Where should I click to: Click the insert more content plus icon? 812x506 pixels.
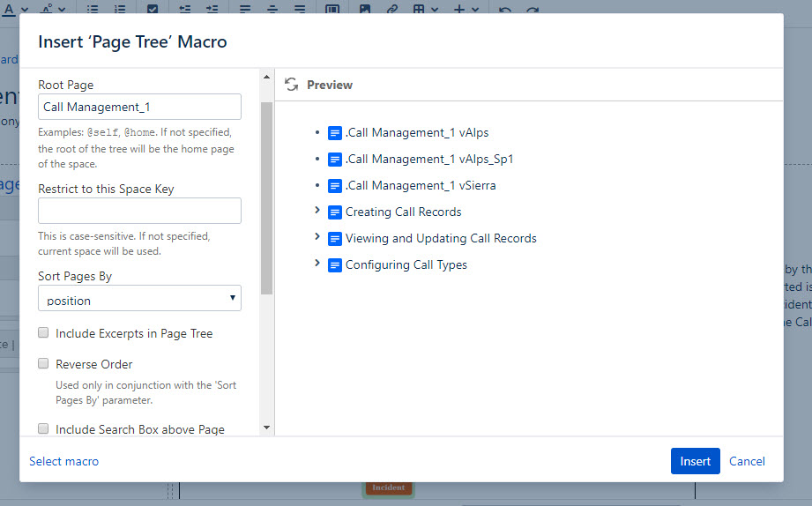coord(458,10)
